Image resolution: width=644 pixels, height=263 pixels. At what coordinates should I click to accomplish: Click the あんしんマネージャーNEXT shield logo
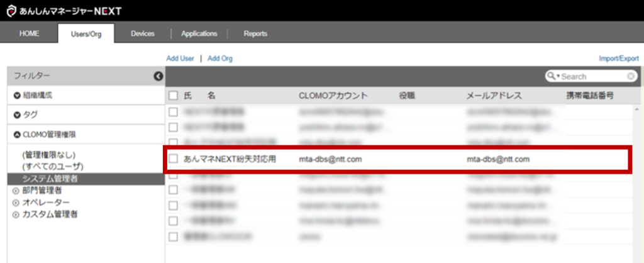pos(11,11)
